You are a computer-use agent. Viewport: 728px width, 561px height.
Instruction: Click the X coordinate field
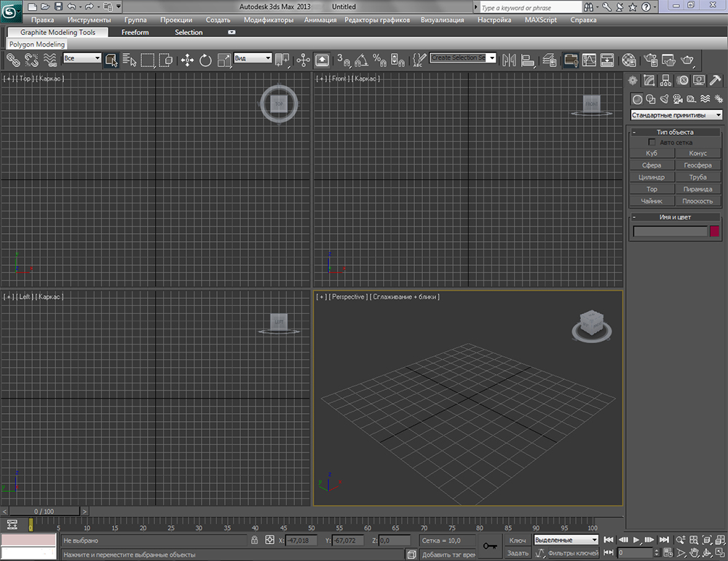coord(301,540)
